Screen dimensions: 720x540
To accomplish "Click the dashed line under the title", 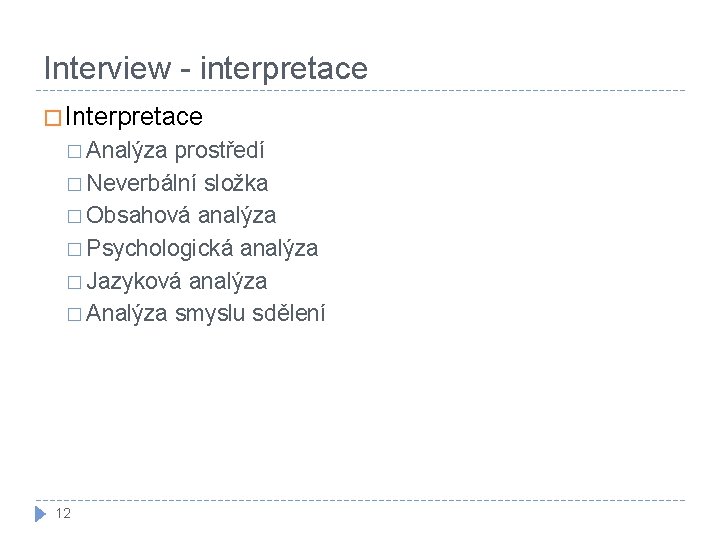I will (x=360, y=90).
